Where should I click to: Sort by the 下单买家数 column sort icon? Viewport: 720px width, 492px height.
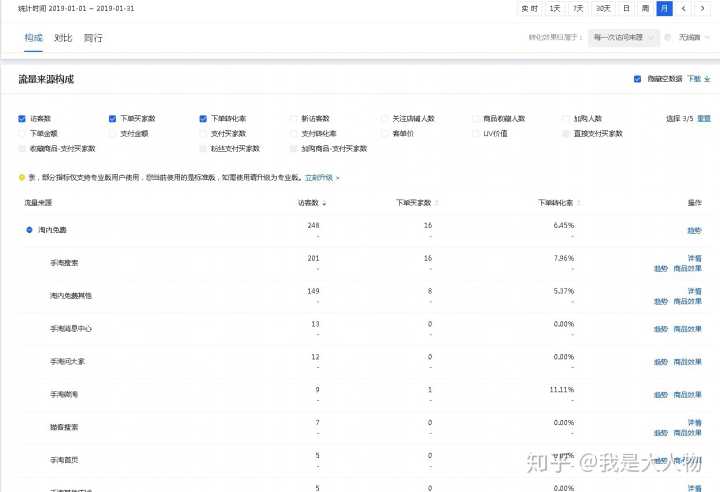tap(437, 203)
